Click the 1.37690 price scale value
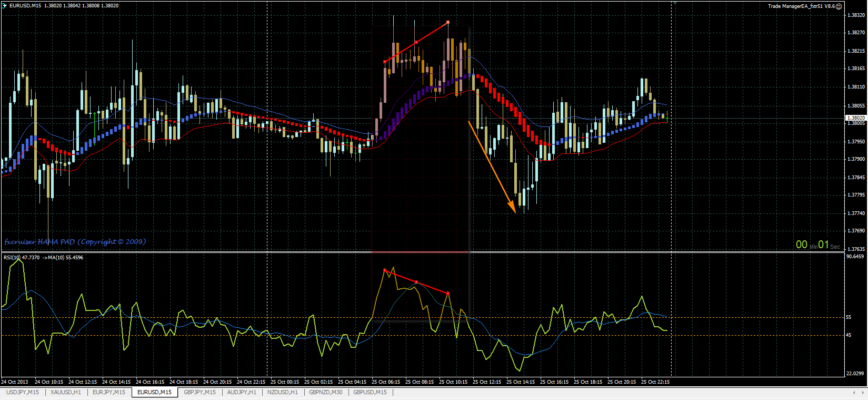This screenshot has width=868, height=400. [856, 231]
